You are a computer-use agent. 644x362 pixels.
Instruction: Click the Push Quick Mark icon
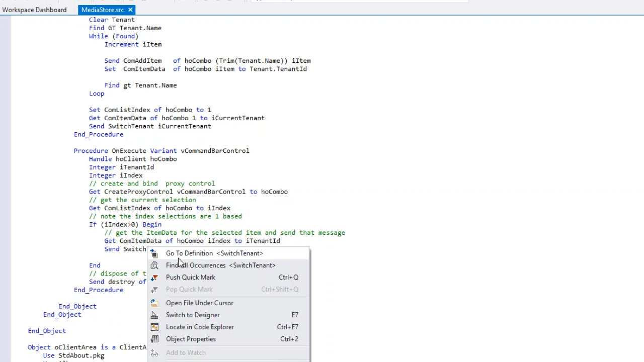pos(154,278)
